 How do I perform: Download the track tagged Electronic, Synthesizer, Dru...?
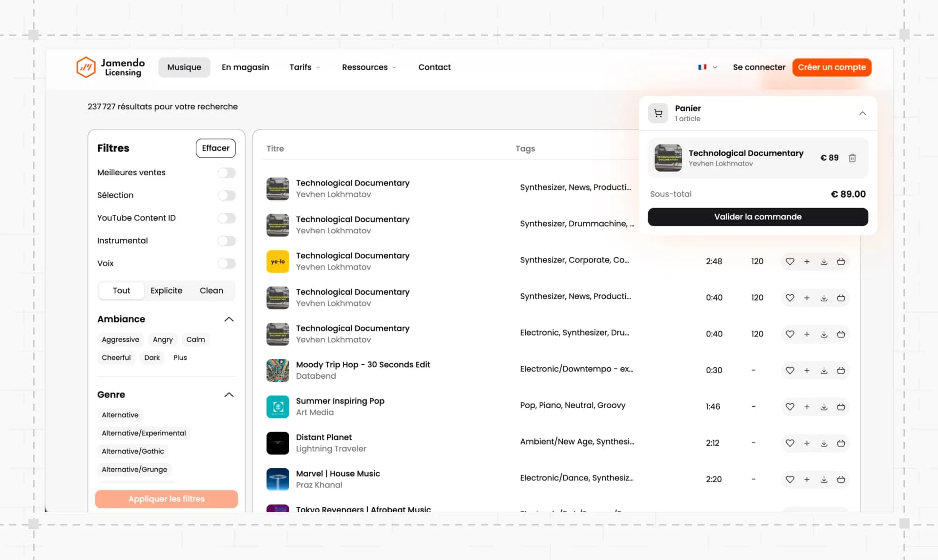coord(824,334)
